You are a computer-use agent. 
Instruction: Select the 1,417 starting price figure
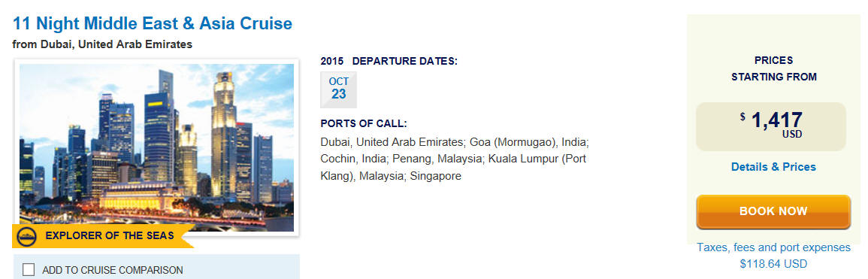click(x=776, y=120)
